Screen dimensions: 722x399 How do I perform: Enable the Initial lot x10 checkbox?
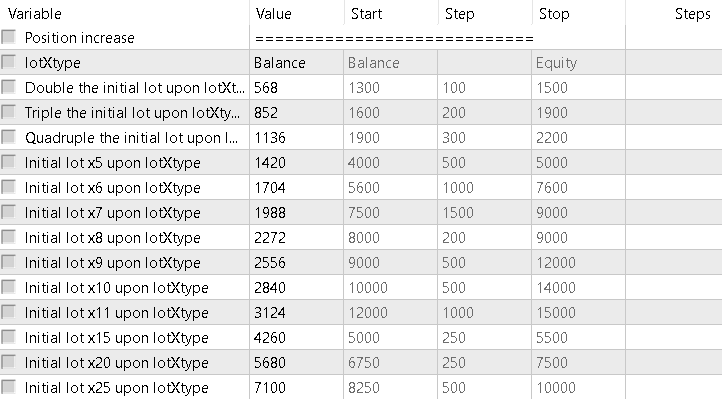pyautogui.click(x=9, y=287)
